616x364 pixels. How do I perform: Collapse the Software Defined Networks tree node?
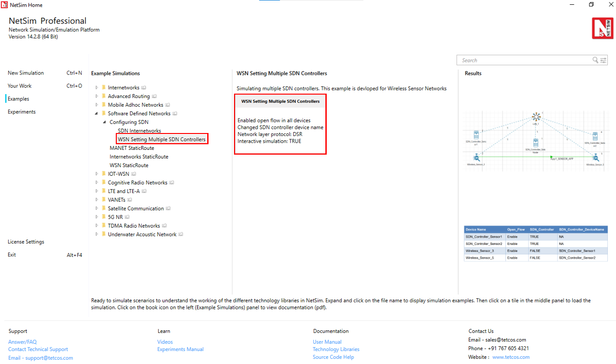[x=97, y=114]
